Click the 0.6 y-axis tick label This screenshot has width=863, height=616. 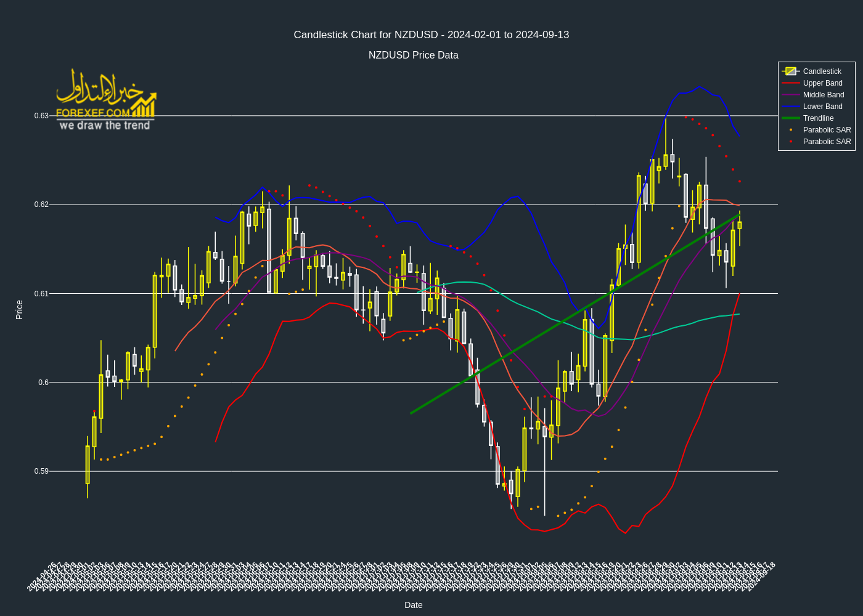coord(43,383)
